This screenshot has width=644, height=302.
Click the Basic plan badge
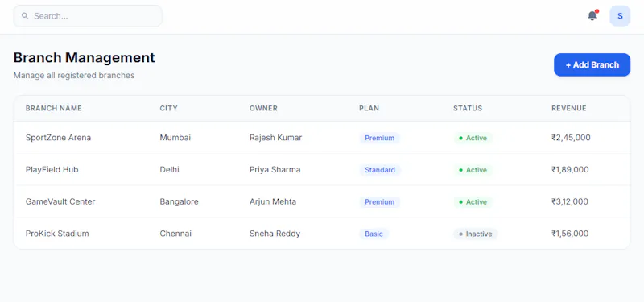point(374,234)
